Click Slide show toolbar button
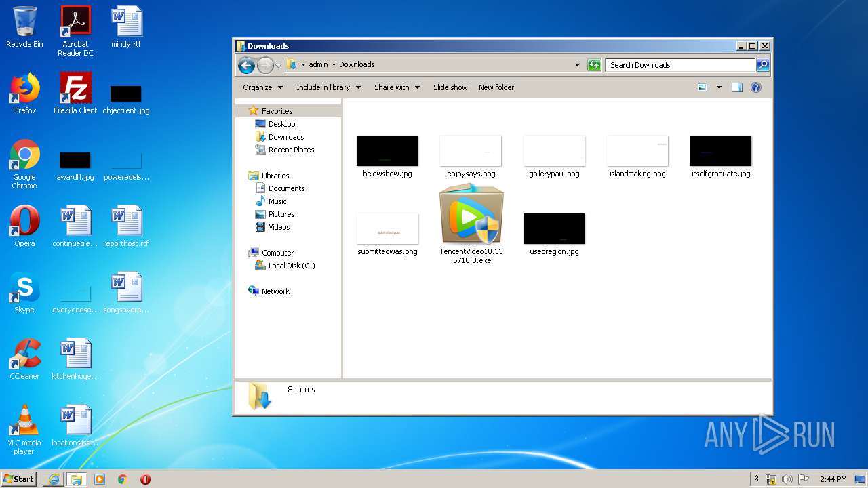The image size is (868, 488). (450, 87)
